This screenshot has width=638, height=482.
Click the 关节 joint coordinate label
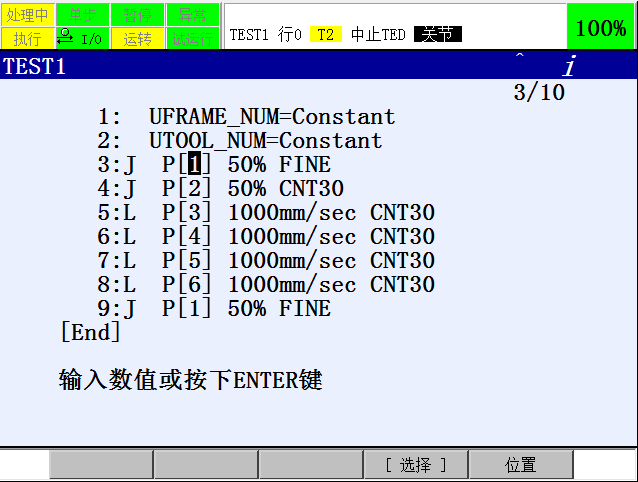click(x=438, y=34)
